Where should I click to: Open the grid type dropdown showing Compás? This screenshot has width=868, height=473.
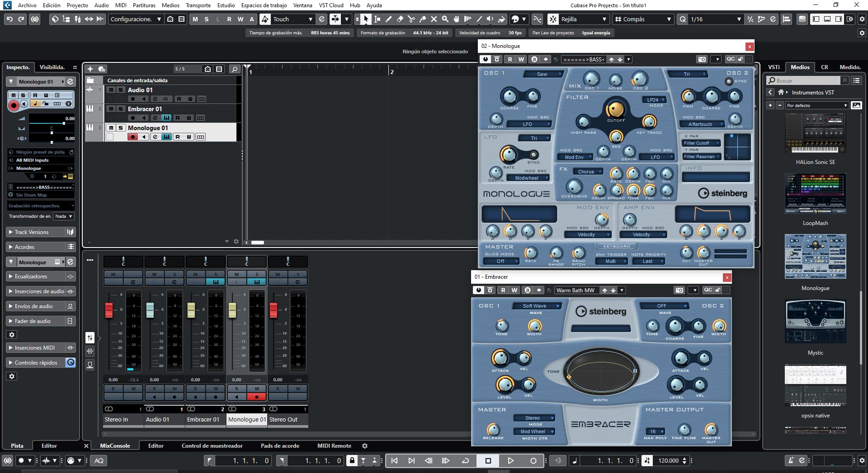[x=643, y=19]
